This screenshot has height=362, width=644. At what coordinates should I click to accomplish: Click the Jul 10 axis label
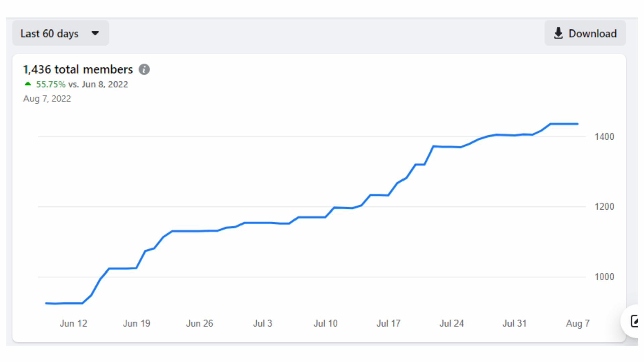pos(325,323)
